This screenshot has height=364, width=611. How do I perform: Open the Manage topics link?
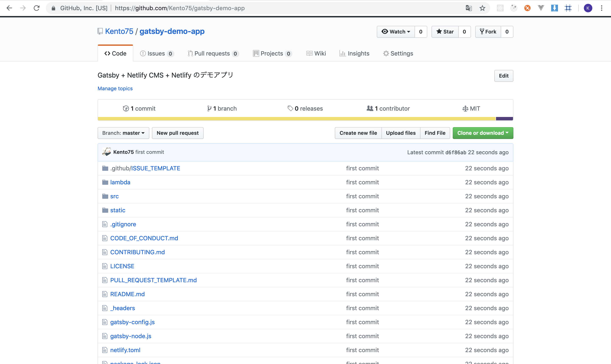115,88
